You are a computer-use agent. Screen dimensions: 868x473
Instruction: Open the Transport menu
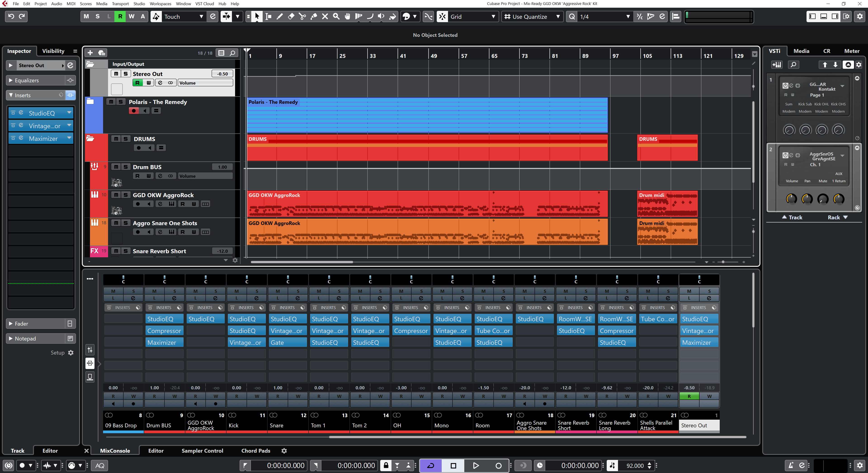point(120,4)
